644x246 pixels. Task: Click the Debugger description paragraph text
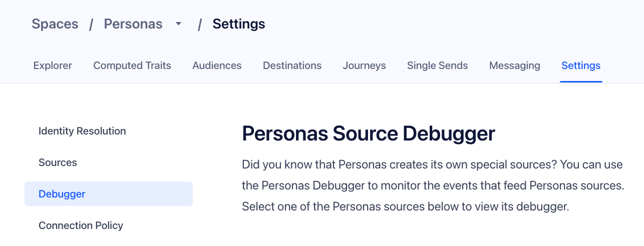pyautogui.click(x=433, y=185)
